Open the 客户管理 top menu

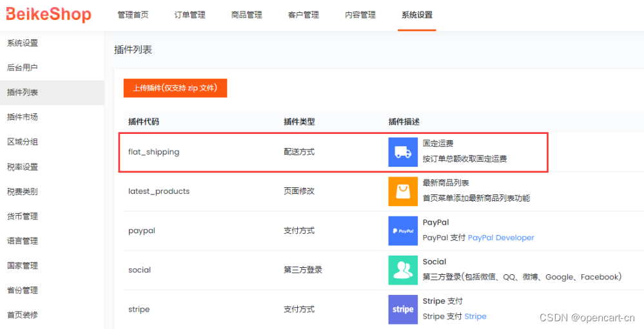(304, 15)
